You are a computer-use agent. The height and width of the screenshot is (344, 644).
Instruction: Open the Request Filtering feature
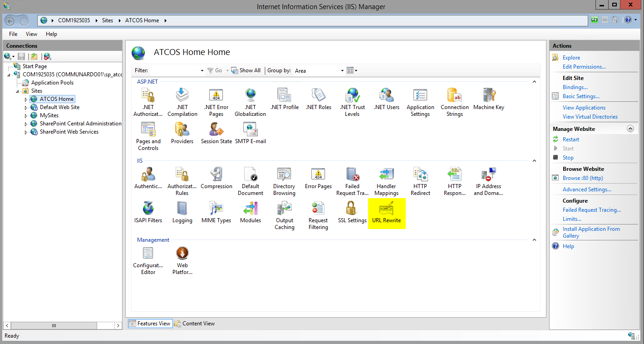pyautogui.click(x=318, y=216)
